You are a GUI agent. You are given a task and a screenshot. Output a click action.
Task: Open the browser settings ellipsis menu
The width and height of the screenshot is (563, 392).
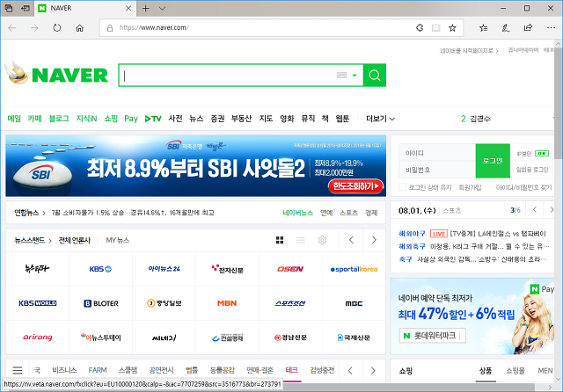coord(551,27)
